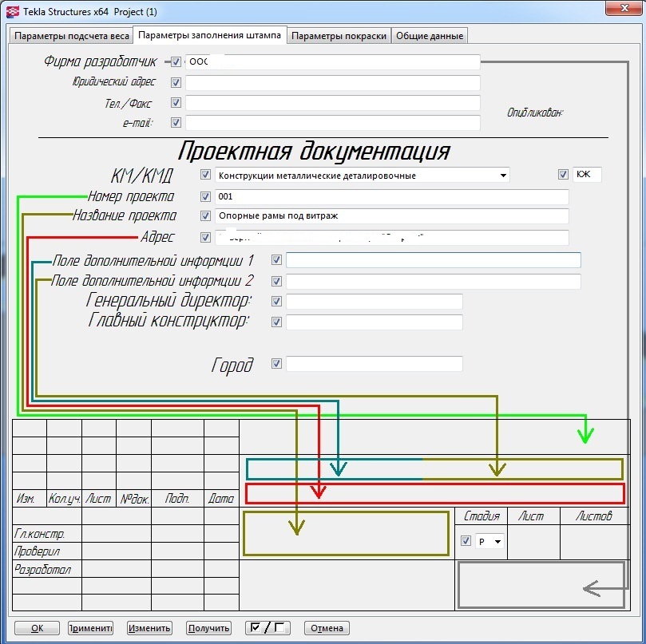Toggle the Стадия checkbox in stamp
Image resolution: width=646 pixels, height=644 pixels.
tap(466, 540)
